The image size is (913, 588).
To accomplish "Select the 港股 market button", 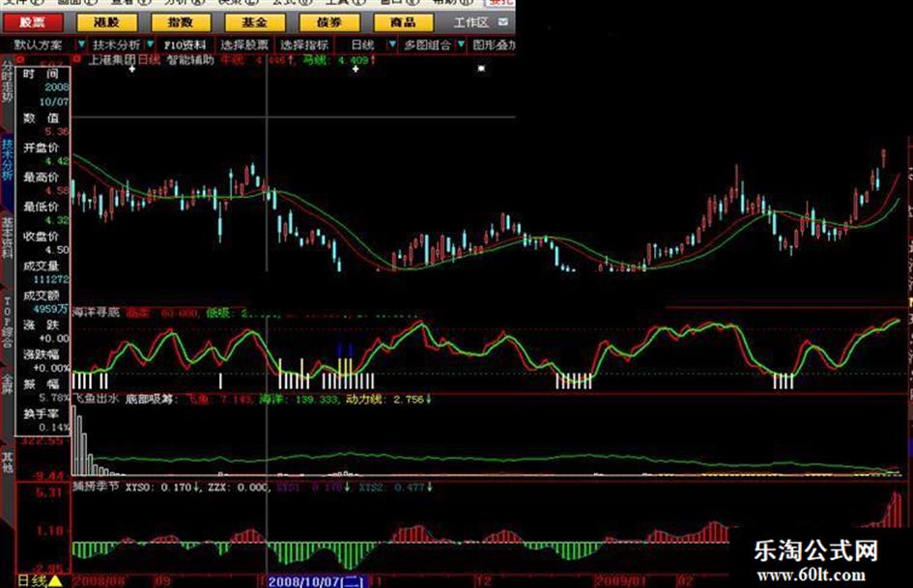I will 106,23.
